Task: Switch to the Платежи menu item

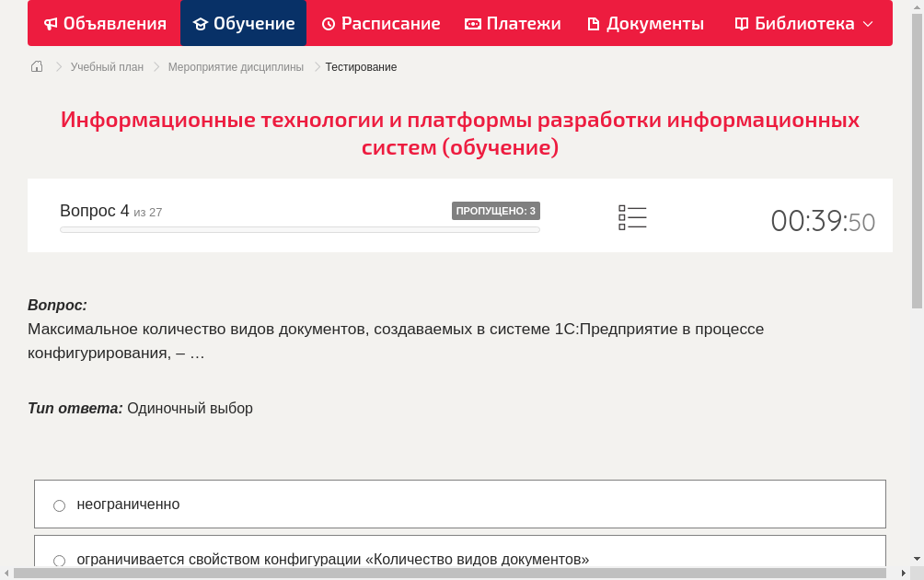Action: (513, 23)
